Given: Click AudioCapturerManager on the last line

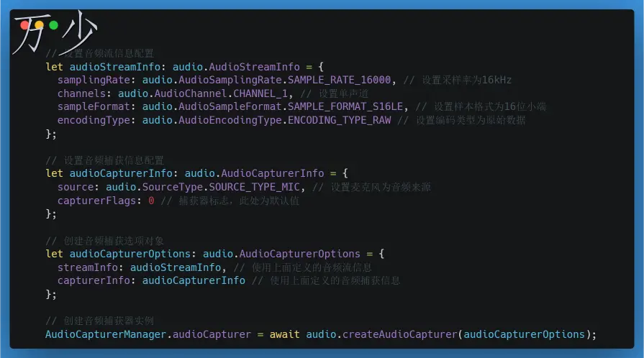Looking at the screenshot, I should click(x=105, y=334).
